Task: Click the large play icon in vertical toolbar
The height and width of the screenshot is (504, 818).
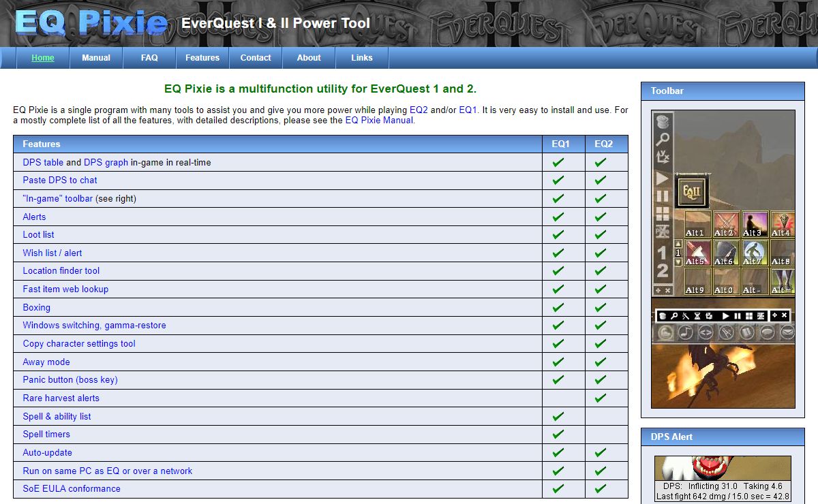Action: [663, 178]
